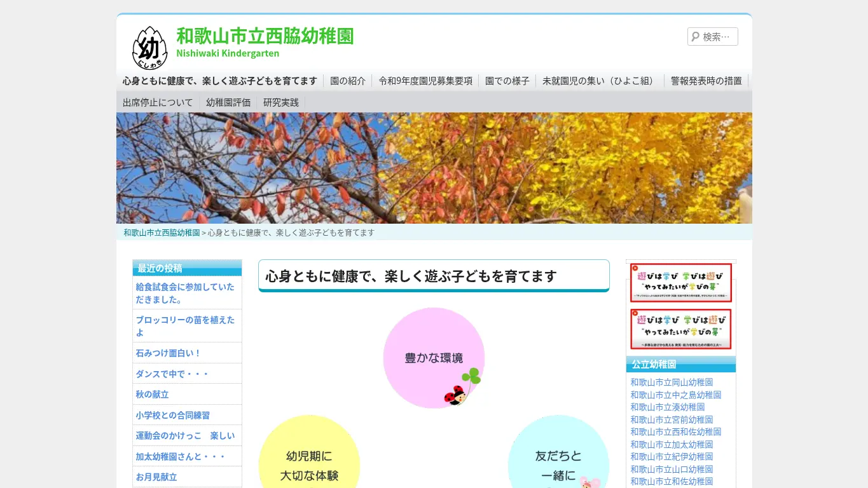This screenshot has width=868, height=488.
Task: Open post 秋の献立
Action: [x=152, y=395]
